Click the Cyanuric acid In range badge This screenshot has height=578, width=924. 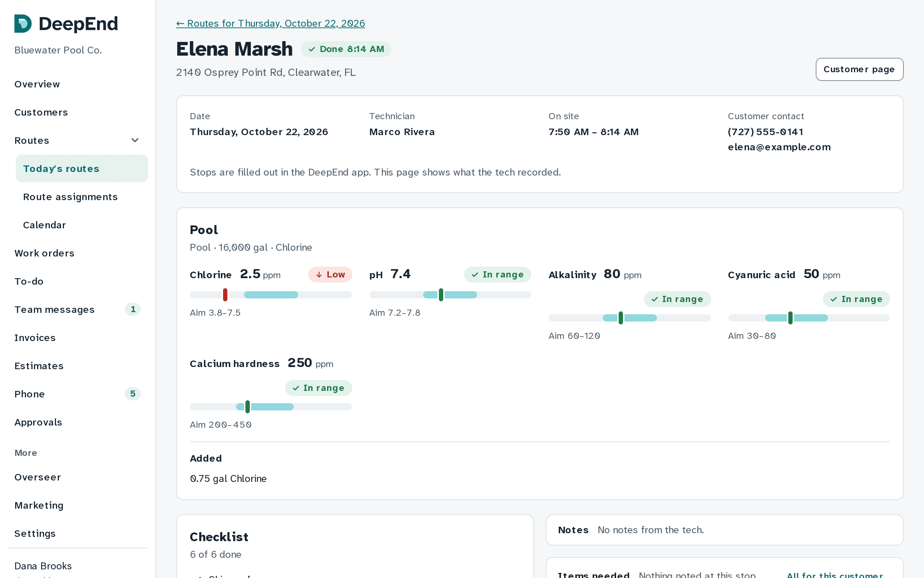tap(857, 299)
